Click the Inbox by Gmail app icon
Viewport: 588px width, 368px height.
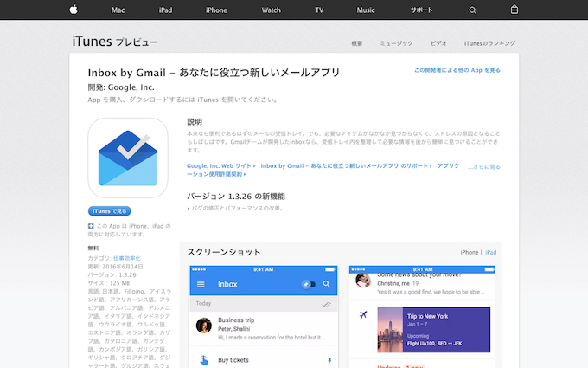pyautogui.click(x=127, y=157)
